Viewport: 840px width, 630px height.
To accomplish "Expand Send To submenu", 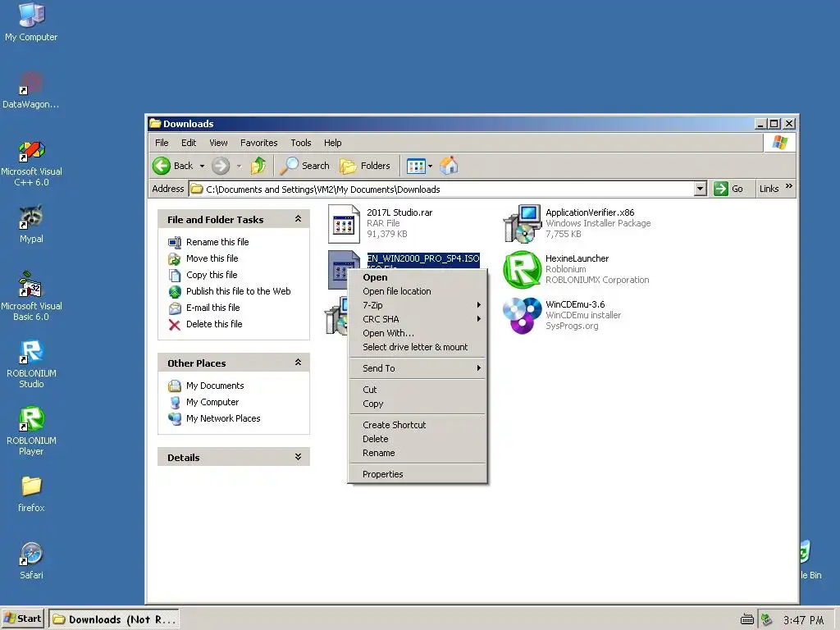I will tap(418, 368).
